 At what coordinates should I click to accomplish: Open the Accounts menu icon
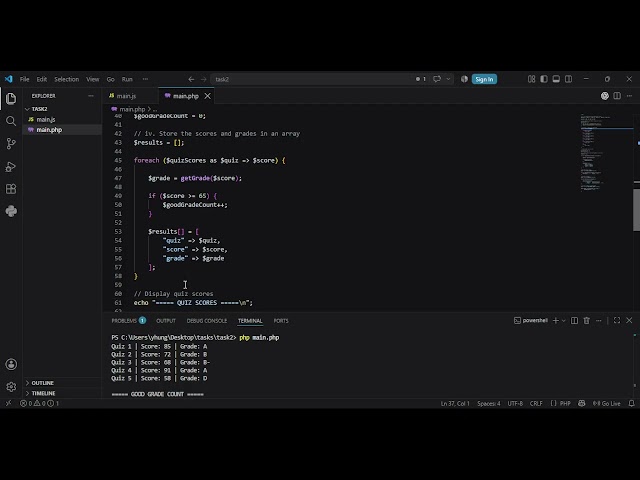[11, 364]
